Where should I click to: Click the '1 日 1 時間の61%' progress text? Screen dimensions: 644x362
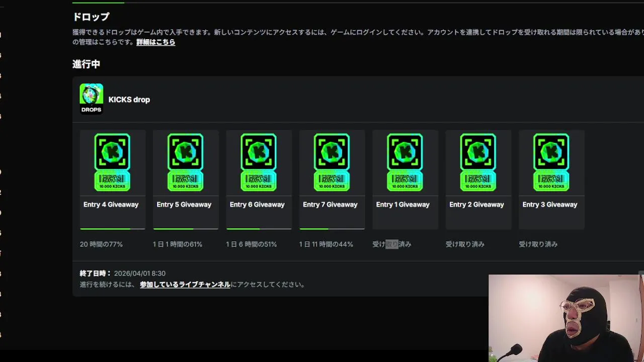pyautogui.click(x=178, y=244)
